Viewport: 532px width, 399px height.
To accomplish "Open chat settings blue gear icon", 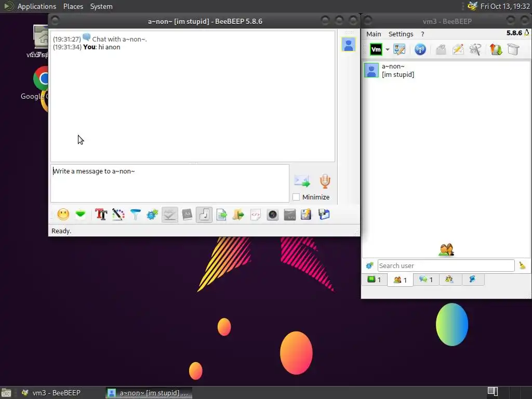I will click(x=152, y=215).
